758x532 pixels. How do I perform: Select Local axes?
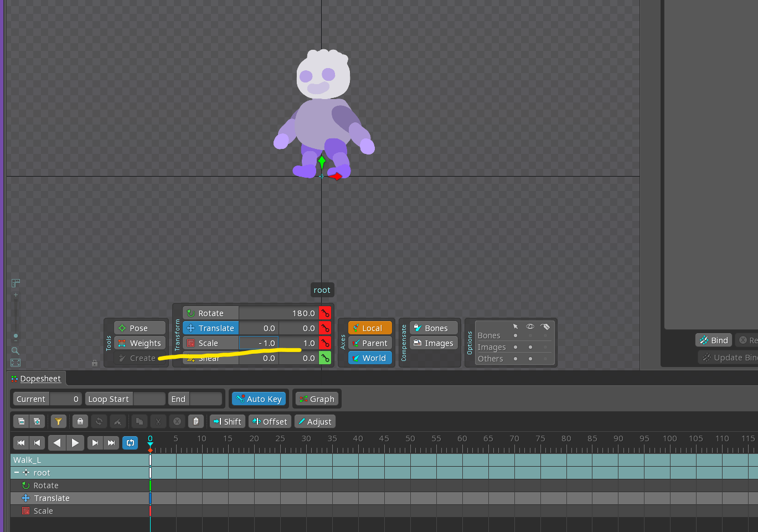point(370,328)
